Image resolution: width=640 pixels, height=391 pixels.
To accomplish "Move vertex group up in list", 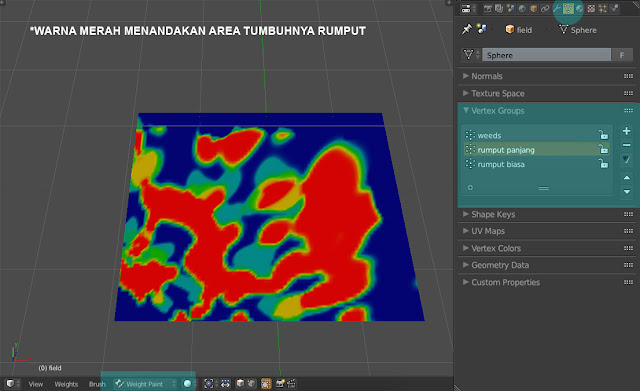I will (627, 178).
